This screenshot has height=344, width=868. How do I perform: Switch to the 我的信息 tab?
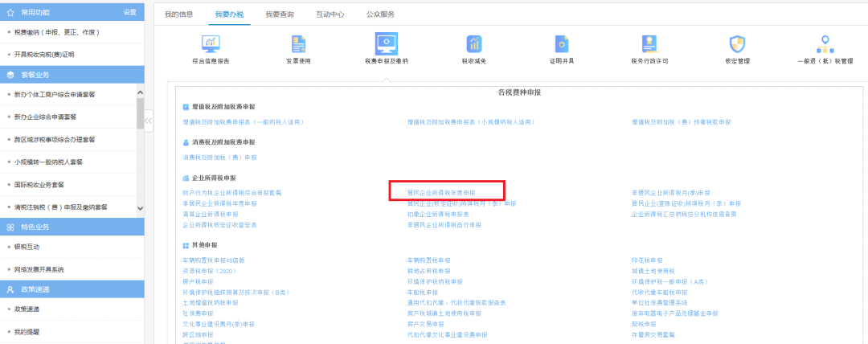pyautogui.click(x=178, y=14)
